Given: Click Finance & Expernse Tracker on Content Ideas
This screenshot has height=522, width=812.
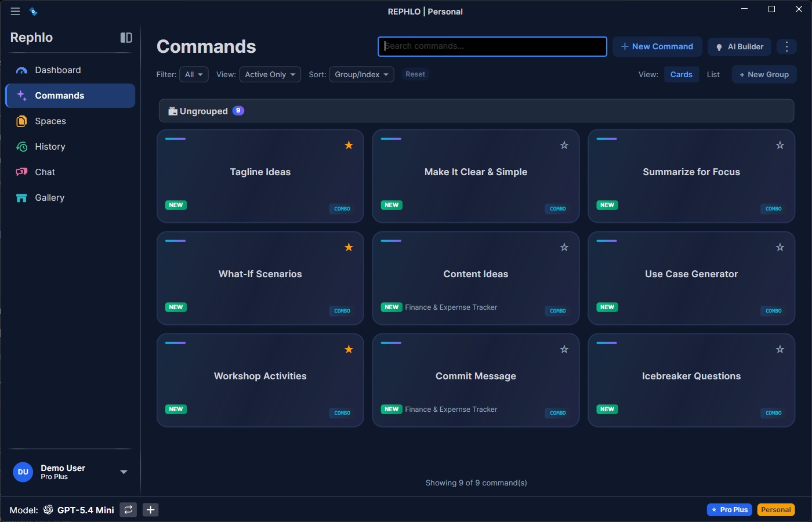Looking at the screenshot, I should click(x=451, y=307).
